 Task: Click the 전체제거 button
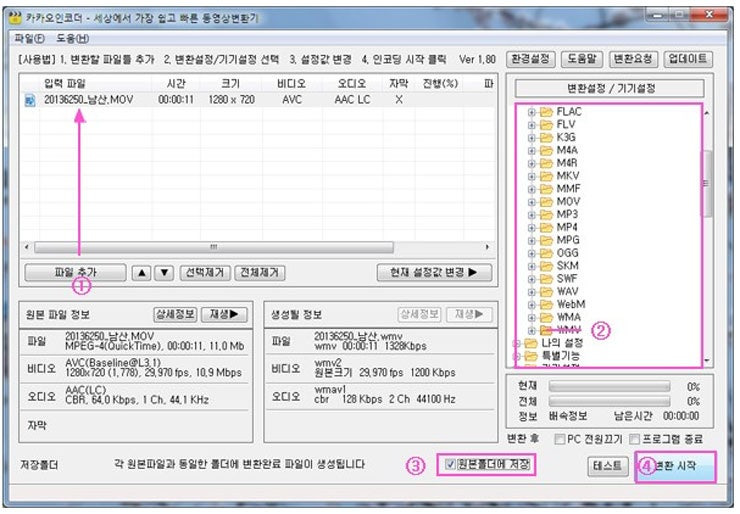259,272
